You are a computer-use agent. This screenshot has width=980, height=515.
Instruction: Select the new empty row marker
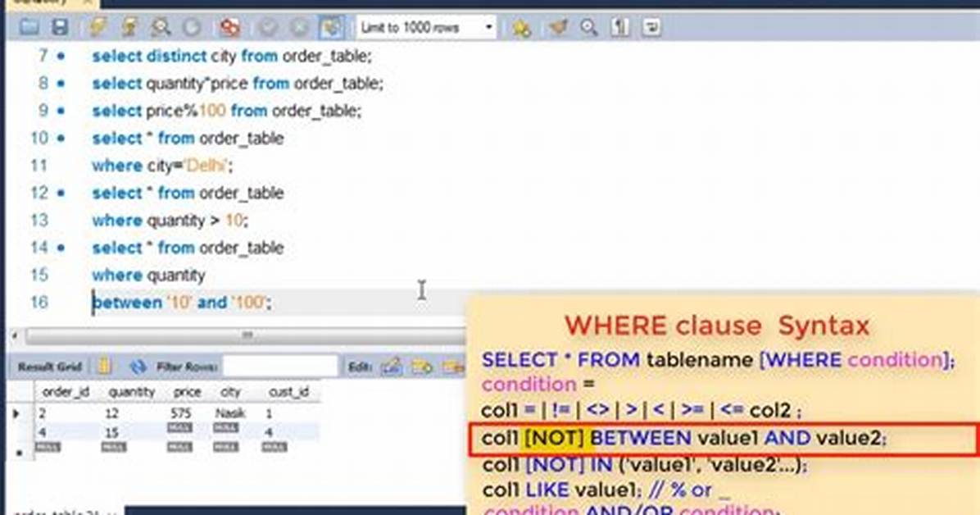click(19, 451)
